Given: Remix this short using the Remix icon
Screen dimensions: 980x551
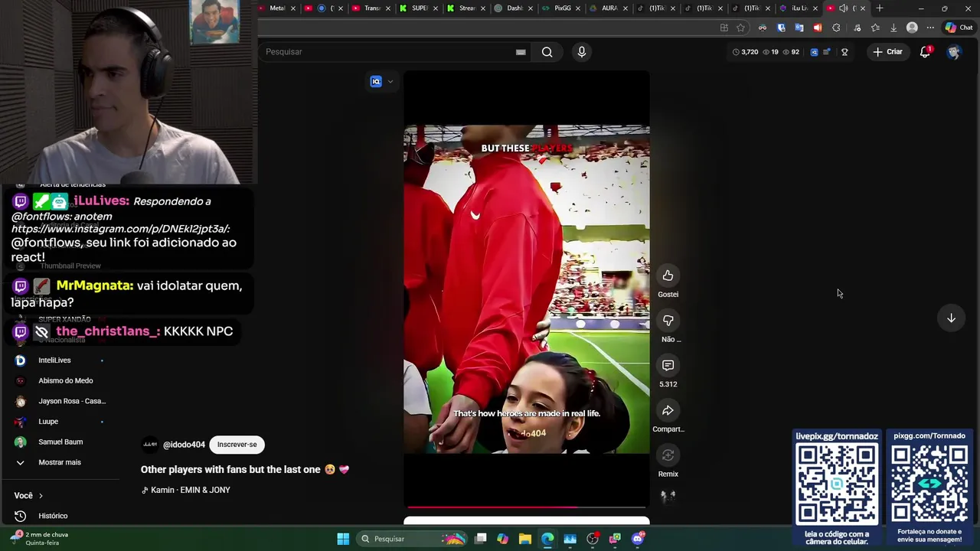Looking at the screenshot, I should click(668, 455).
